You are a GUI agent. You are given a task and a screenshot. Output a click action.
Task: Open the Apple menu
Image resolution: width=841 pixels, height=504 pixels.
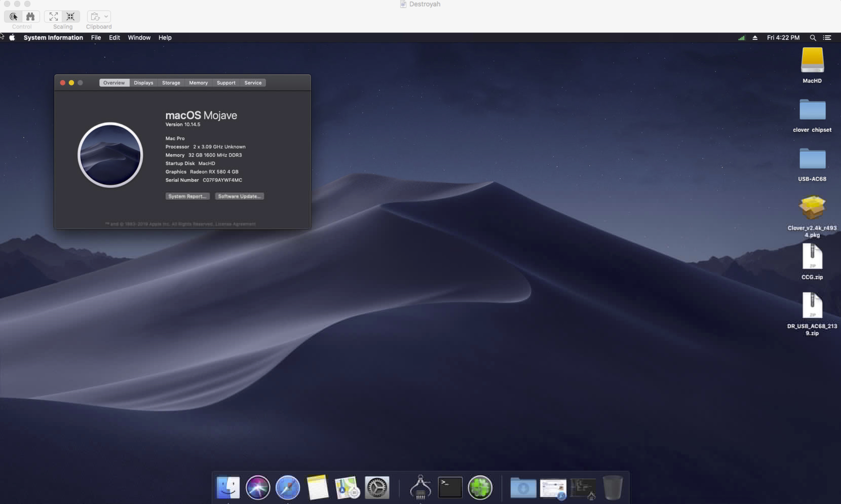click(x=12, y=37)
